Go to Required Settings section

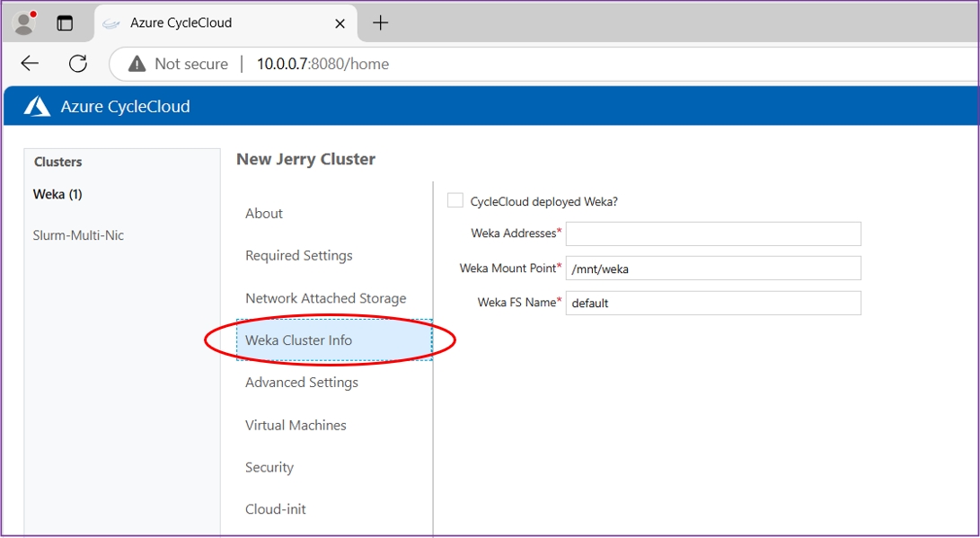pos(299,256)
